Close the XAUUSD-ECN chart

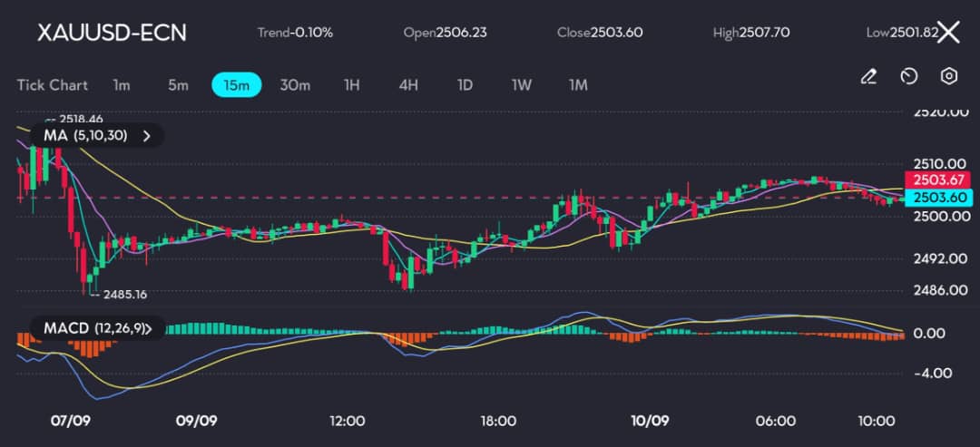(x=949, y=32)
